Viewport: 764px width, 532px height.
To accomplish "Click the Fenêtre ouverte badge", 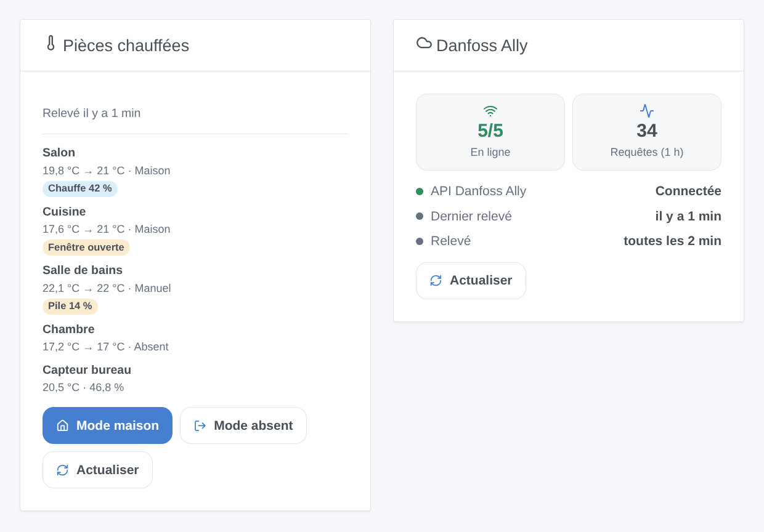I will [x=86, y=248].
